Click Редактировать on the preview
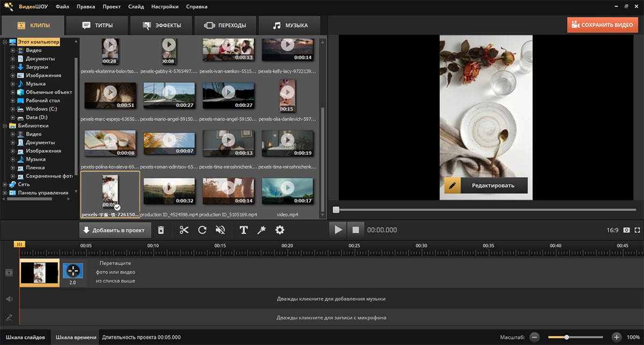The height and width of the screenshot is (345, 644). (x=486, y=186)
